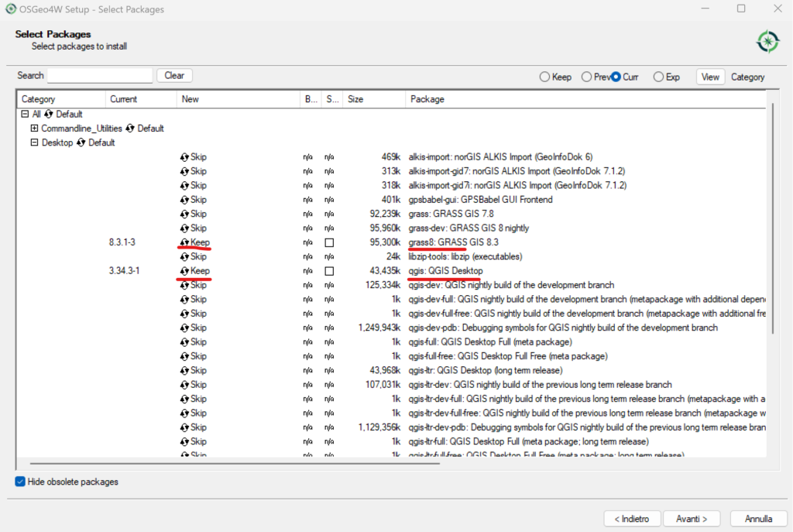Cycle the action icon for qgis-dev-full-free
This screenshot has width=793, height=532.
coord(184,314)
